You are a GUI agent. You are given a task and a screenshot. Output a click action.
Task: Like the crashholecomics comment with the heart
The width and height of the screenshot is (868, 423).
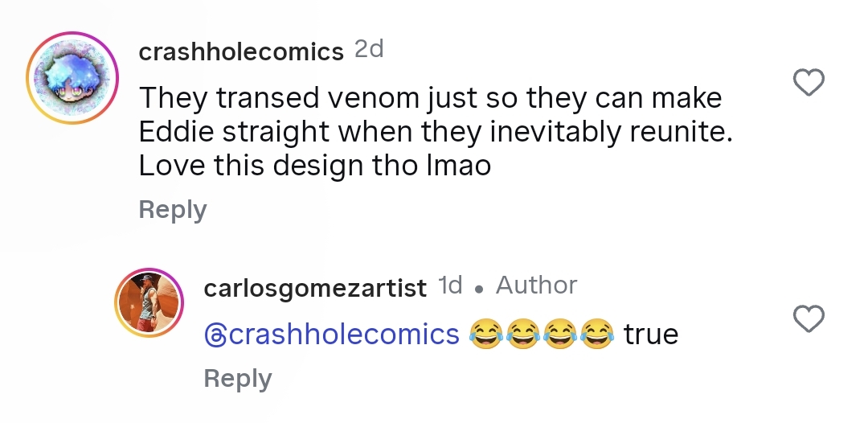click(809, 83)
